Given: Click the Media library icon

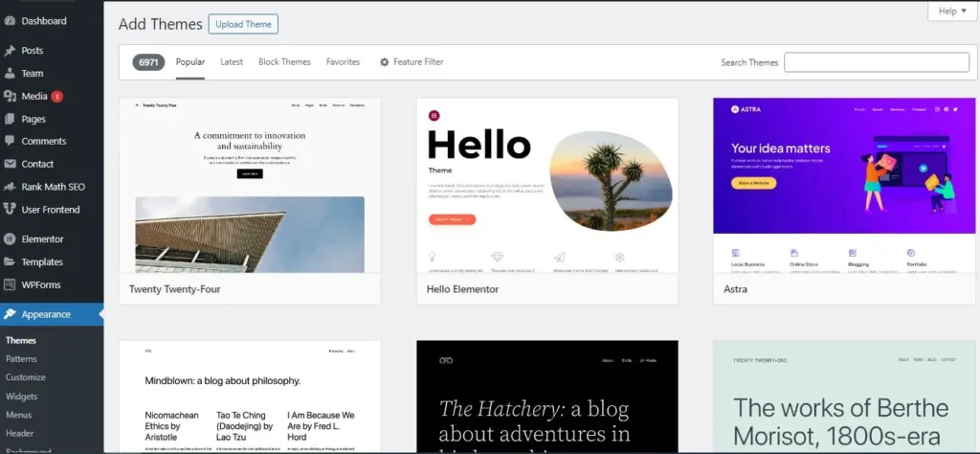Looking at the screenshot, I should (x=10, y=97).
